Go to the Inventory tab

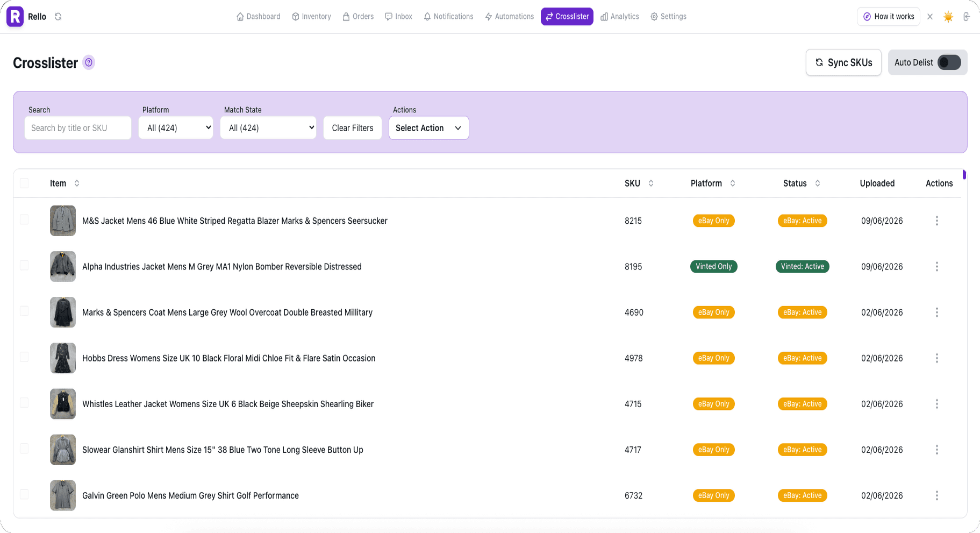[311, 17]
